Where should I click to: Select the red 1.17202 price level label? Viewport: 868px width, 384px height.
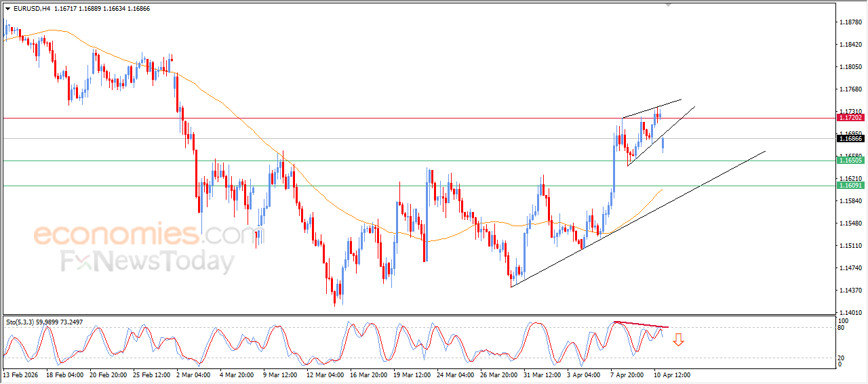click(x=849, y=118)
